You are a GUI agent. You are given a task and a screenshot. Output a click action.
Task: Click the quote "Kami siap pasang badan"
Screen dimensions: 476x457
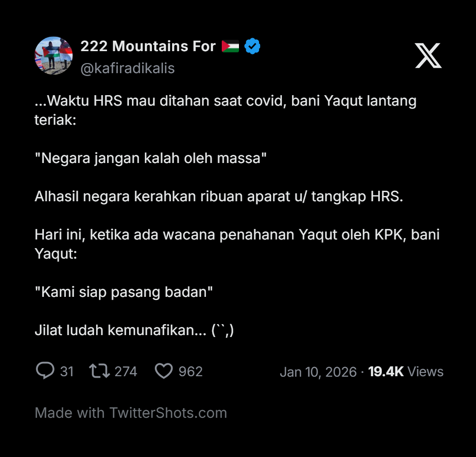coord(124,292)
